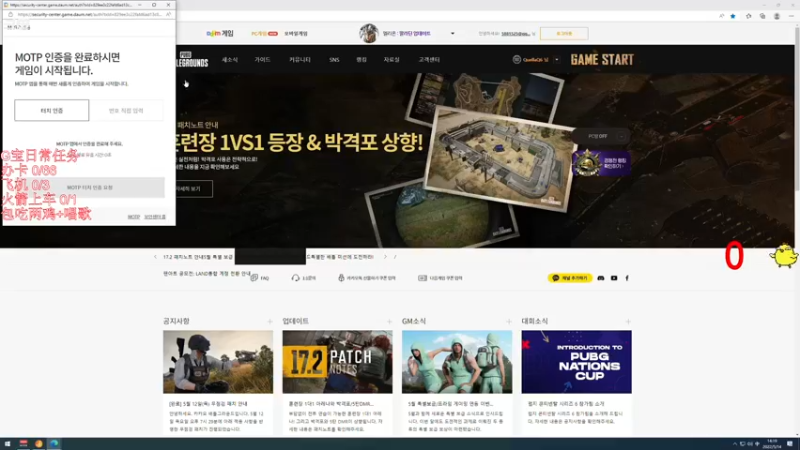Screen dimensions: 800x450
Task: Click the yellow KakaoTalk 채널 추가하기 button
Action: pos(570,278)
